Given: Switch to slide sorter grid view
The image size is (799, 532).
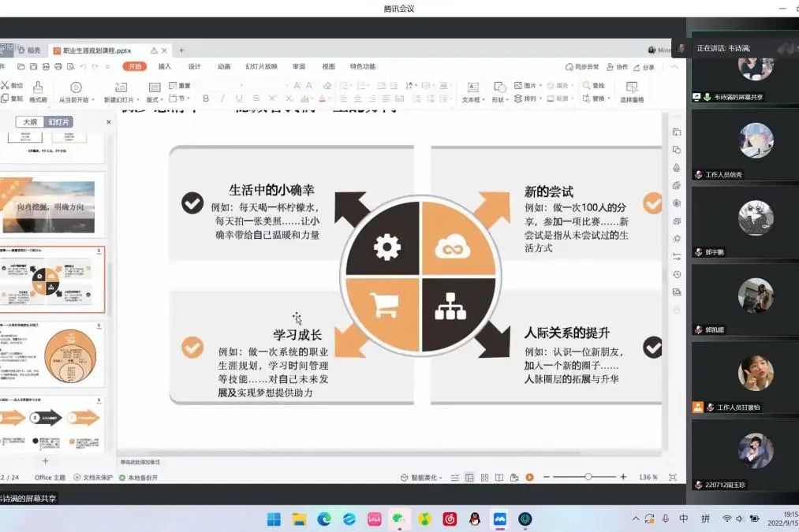Looking at the screenshot, I should (484, 478).
